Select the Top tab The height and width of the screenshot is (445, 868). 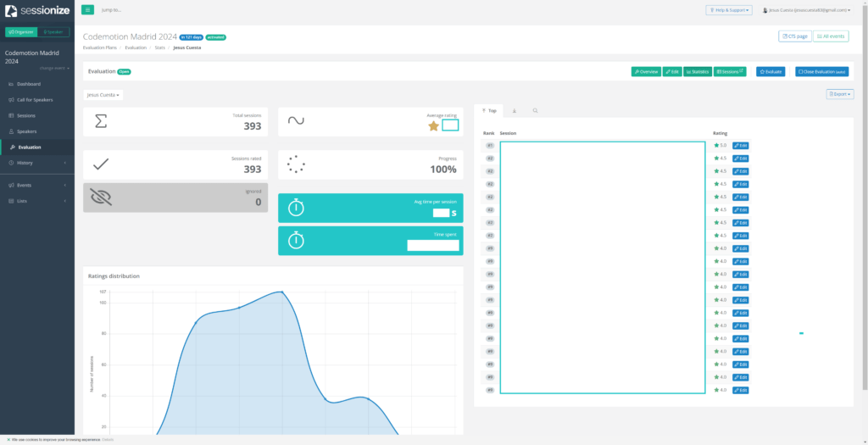489,111
